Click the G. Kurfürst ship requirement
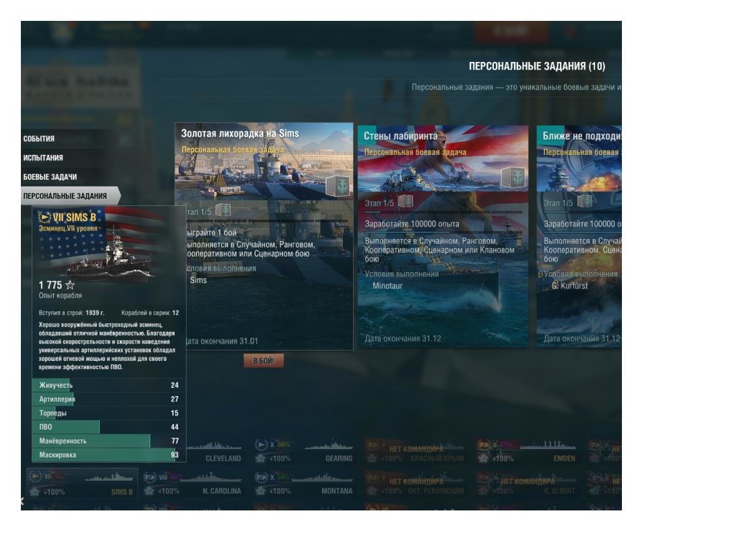Viewport: 756px width, 534px height. [x=569, y=286]
